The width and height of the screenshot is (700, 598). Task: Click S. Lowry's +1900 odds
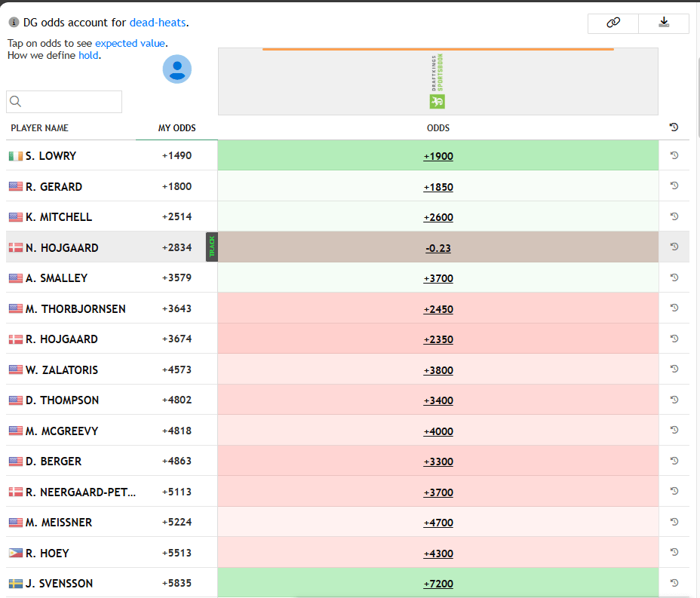click(438, 156)
